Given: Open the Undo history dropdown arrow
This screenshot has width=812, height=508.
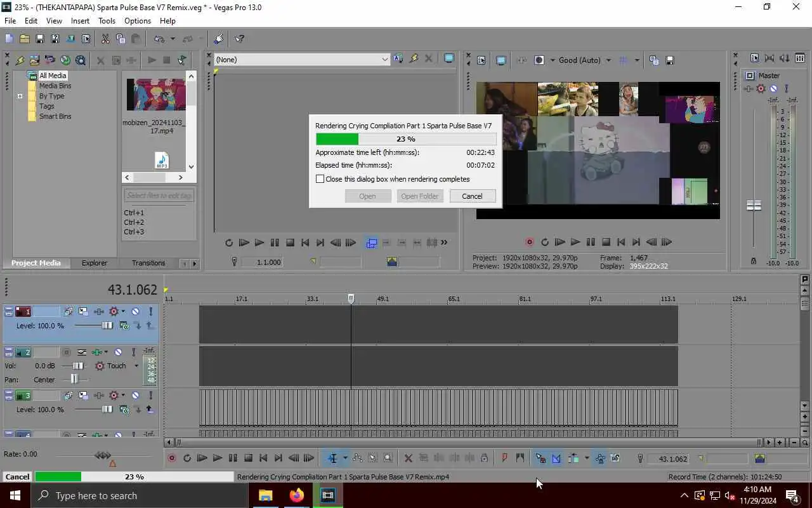Looking at the screenshot, I should coord(172,39).
